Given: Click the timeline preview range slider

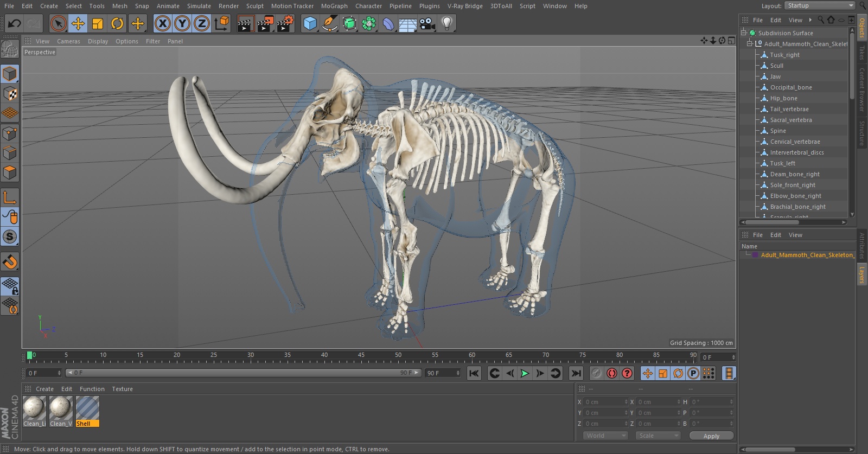Looking at the screenshot, I should (x=243, y=373).
